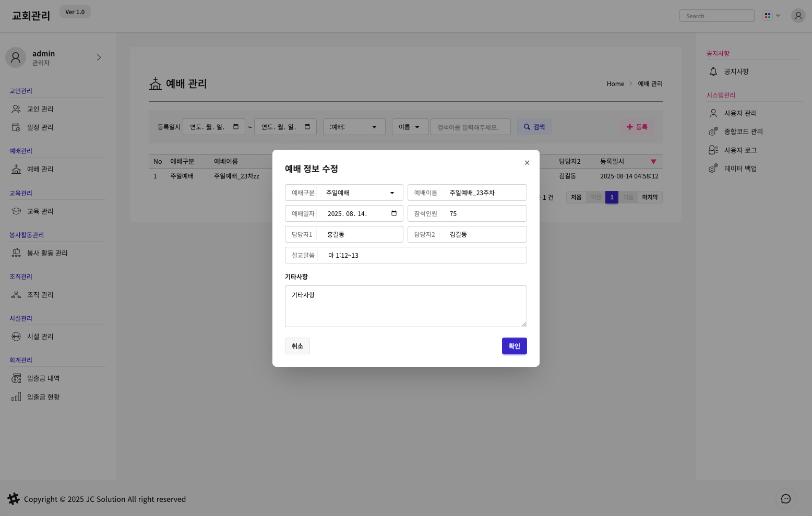Select 데이터 백업 in system menu
The width and height of the screenshot is (812, 516).
click(740, 169)
